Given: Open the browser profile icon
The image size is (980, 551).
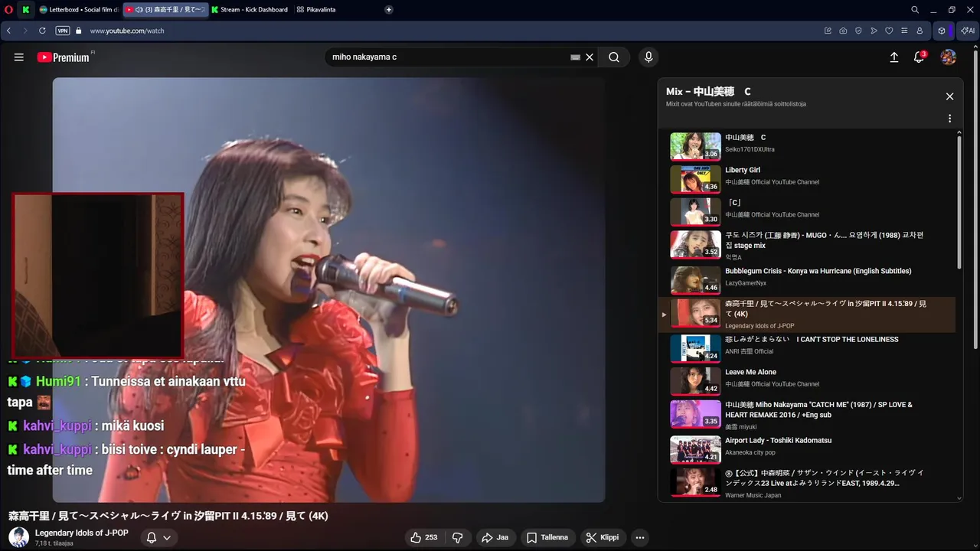Looking at the screenshot, I should click(x=920, y=31).
